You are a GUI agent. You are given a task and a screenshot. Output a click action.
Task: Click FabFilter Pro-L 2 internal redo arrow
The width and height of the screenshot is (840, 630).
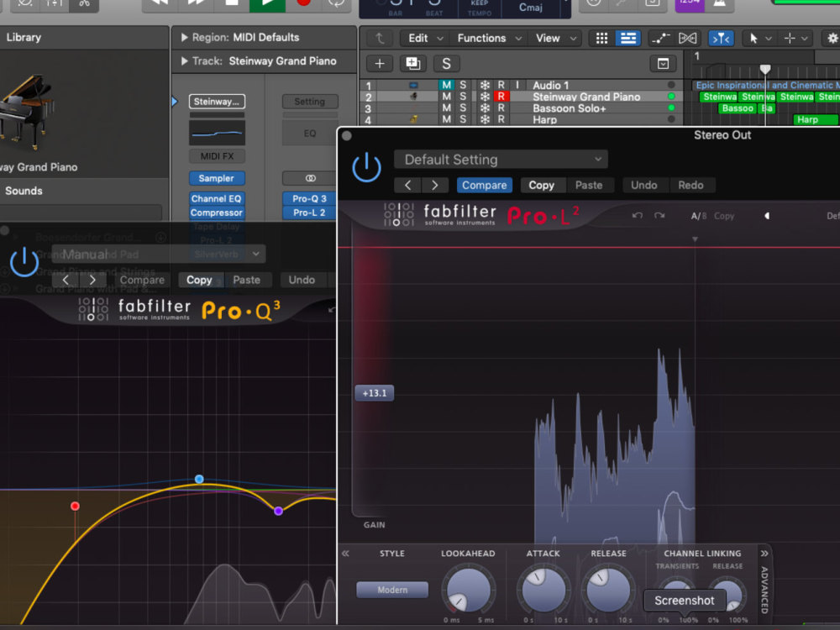(659, 215)
